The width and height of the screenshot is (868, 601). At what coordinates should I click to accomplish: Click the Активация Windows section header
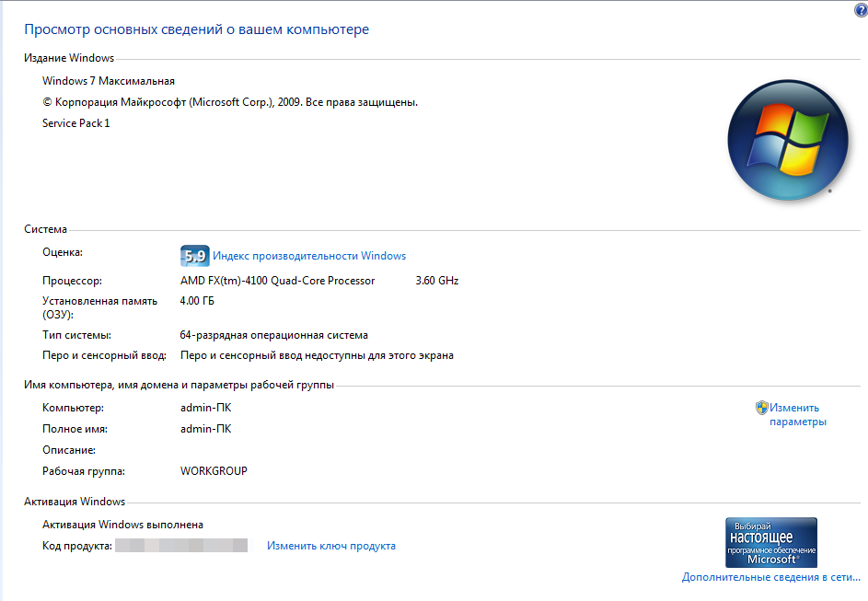point(75,502)
